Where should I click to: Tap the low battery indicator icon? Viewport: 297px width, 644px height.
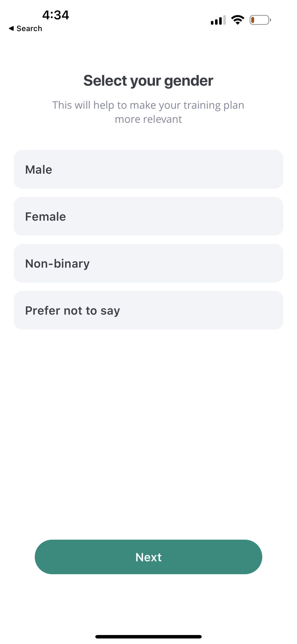pos(260,20)
